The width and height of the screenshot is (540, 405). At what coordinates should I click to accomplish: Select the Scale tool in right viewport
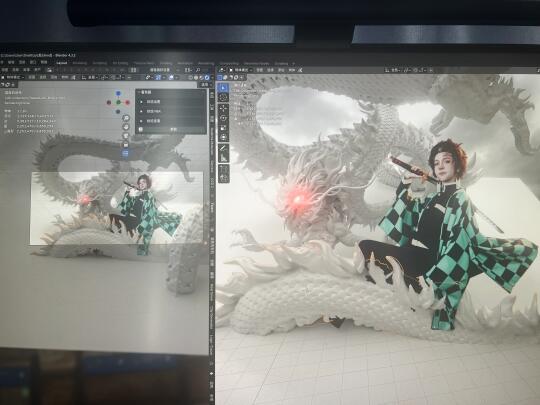223,128
